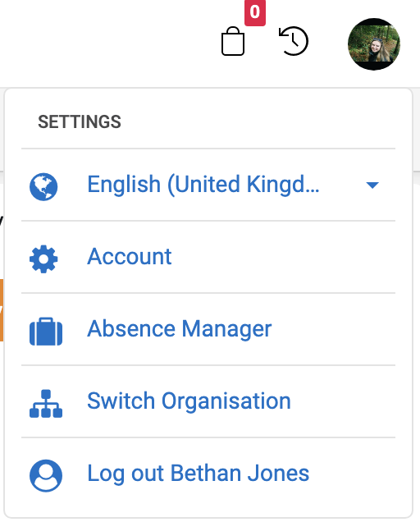
Task: Open the shopping bag icon
Action: coord(233,41)
